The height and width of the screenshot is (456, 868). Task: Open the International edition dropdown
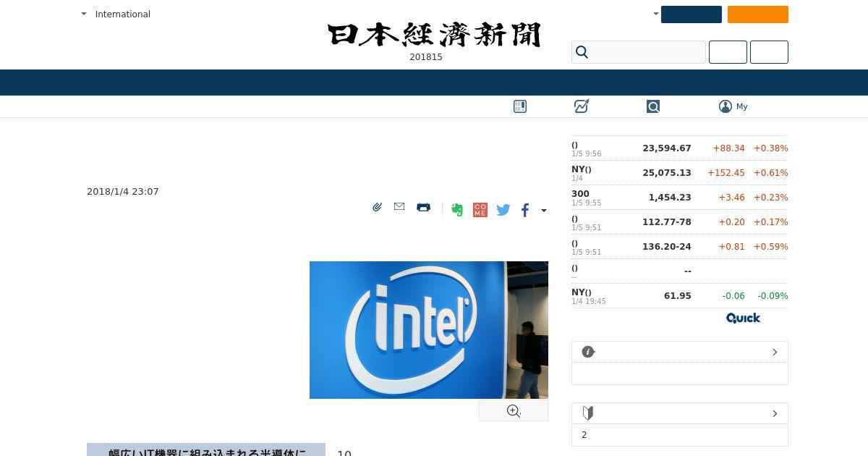pos(116,14)
